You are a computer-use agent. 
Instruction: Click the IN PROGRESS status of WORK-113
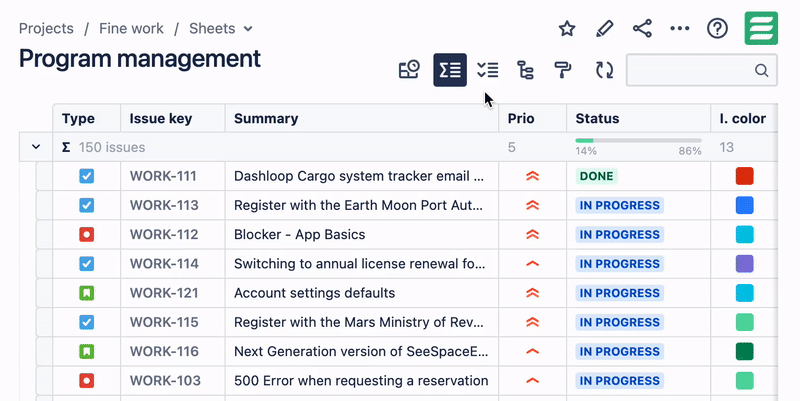(x=620, y=205)
